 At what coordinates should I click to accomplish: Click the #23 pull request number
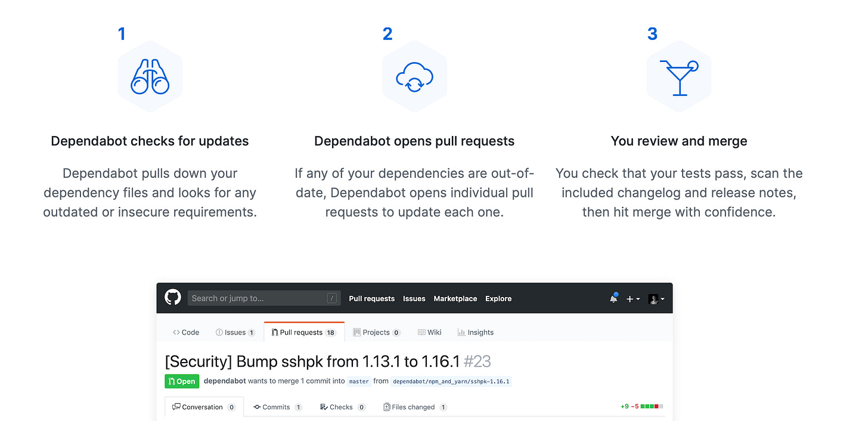click(x=477, y=361)
